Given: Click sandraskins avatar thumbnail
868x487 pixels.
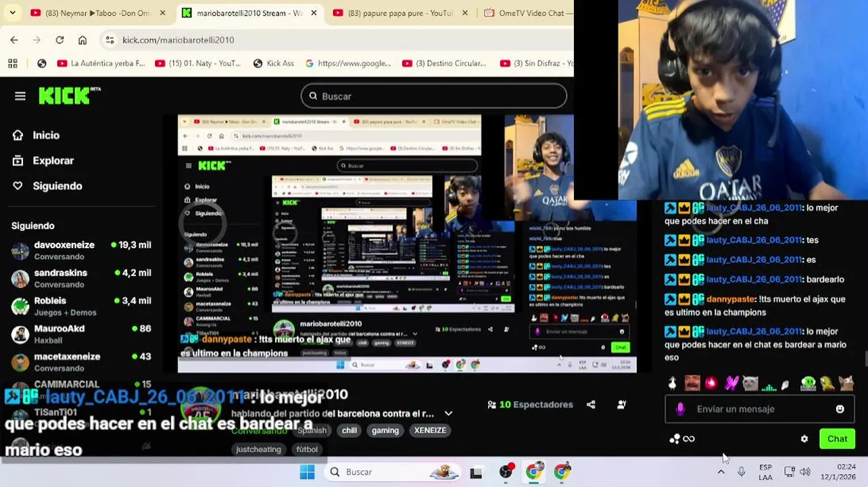Looking at the screenshot, I should tap(20, 279).
